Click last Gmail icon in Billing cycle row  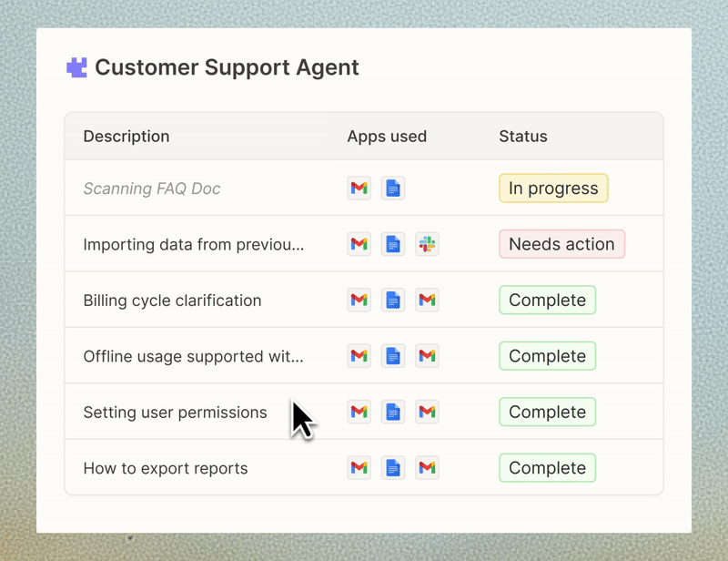[427, 300]
